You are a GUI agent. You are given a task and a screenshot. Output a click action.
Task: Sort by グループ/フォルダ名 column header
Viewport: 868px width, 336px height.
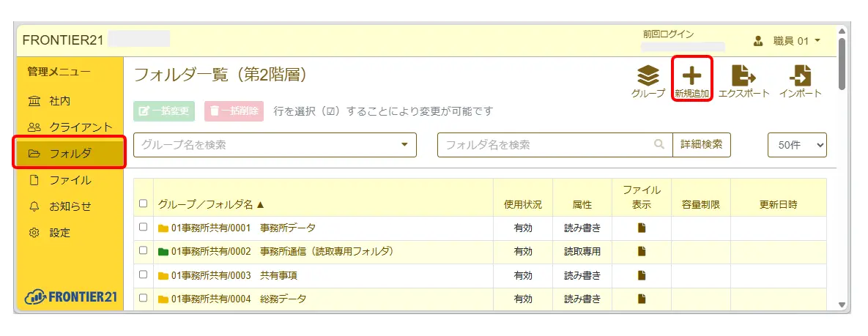coord(211,204)
